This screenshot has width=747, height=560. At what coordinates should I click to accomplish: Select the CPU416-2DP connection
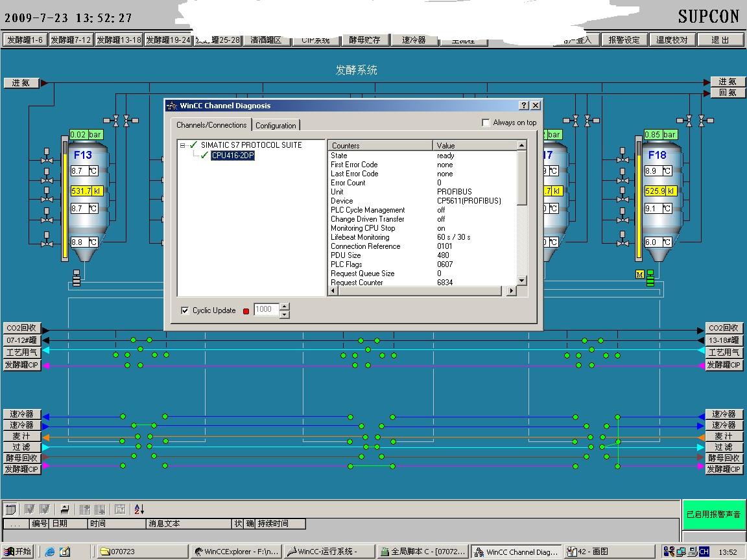point(233,156)
